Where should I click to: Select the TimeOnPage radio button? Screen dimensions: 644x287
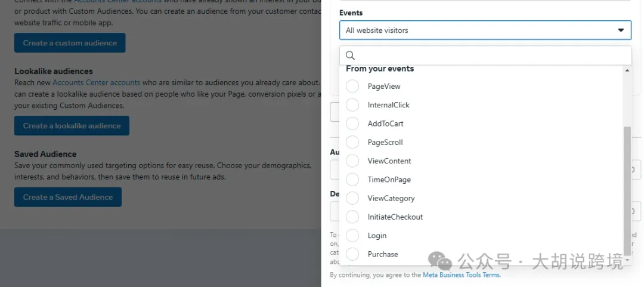click(x=352, y=179)
